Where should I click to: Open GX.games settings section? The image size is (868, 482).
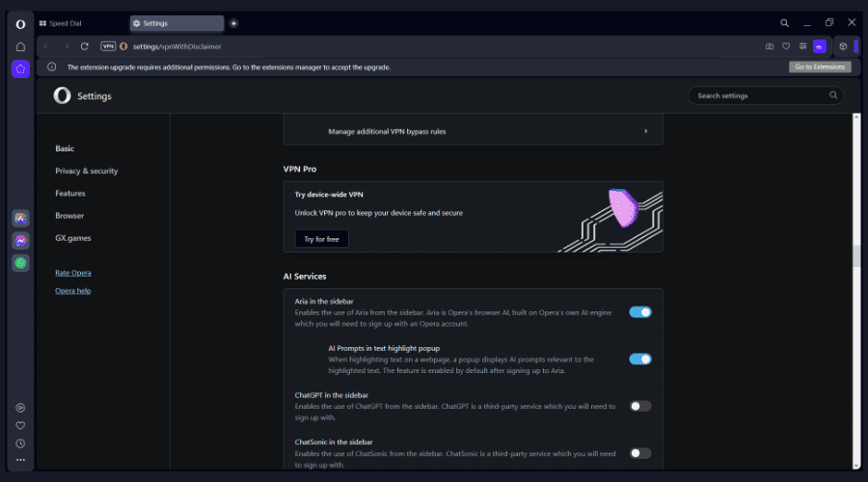[x=73, y=238]
